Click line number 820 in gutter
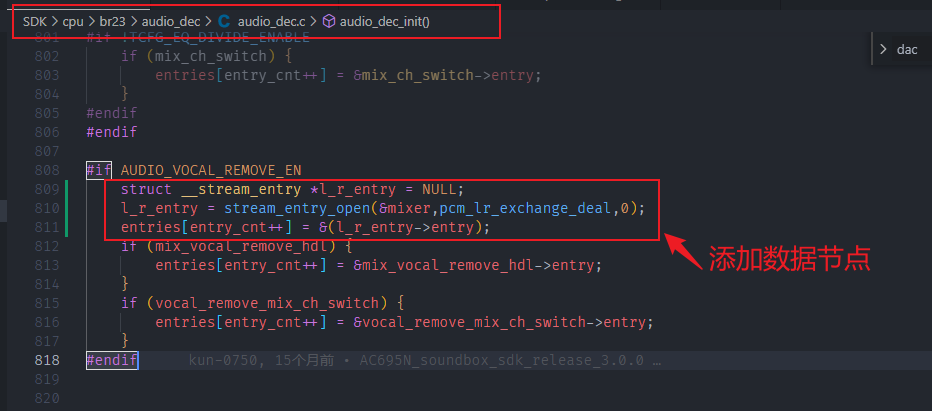This screenshot has width=932, height=411. (47, 398)
